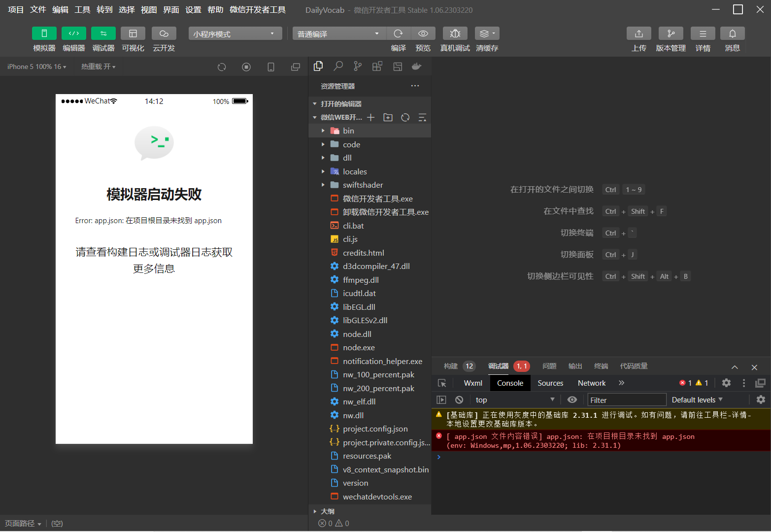771x532 pixels.
Task: Open the source control activity icon
Action: [358, 66]
